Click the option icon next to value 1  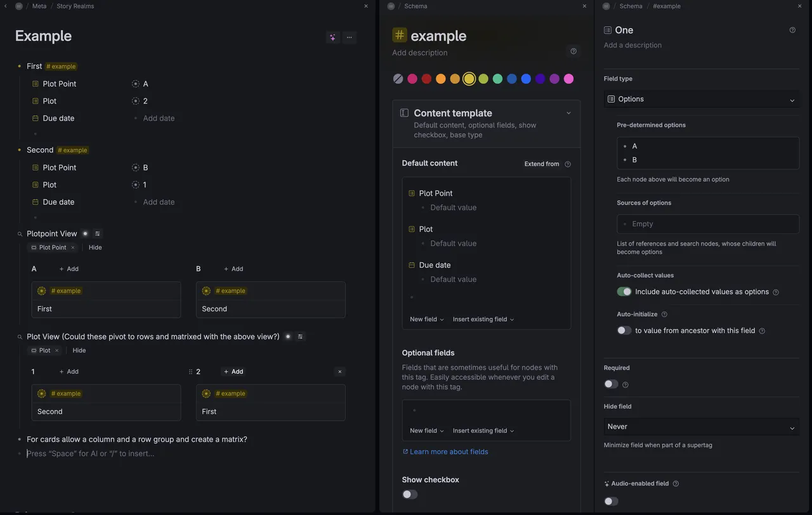[x=135, y=185]
